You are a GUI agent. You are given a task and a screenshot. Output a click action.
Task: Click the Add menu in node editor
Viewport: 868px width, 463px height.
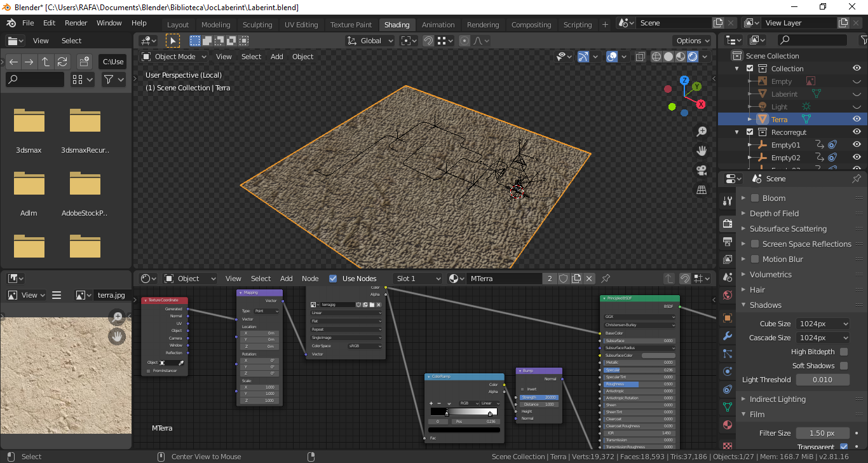pyautogui.click(x=287, y=279)
